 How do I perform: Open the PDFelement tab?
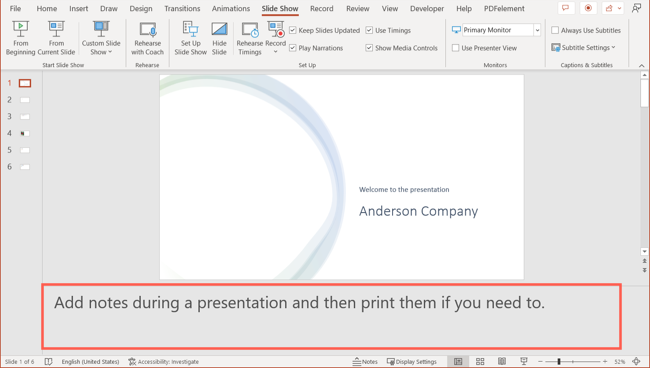pos(504,8)
